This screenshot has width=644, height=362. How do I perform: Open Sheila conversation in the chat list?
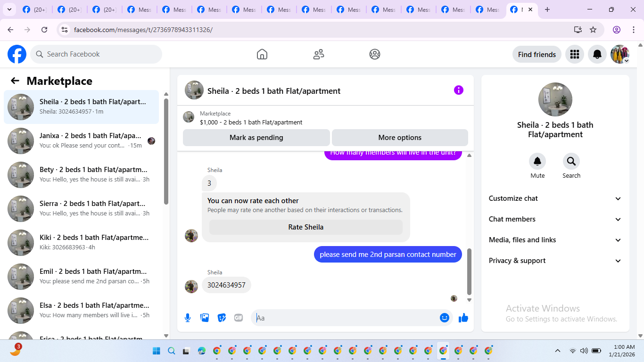pyautogui.click(x=82, y=107)
